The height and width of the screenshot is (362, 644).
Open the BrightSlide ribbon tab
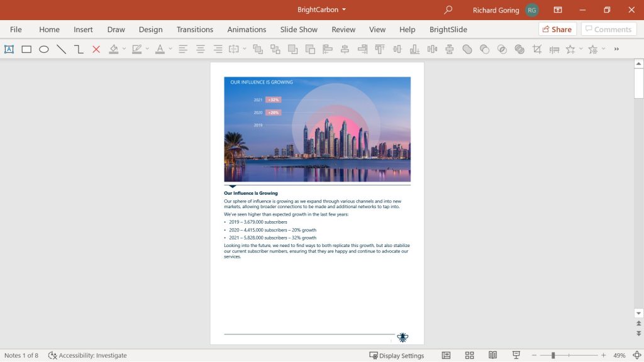[x=448, y=29]
